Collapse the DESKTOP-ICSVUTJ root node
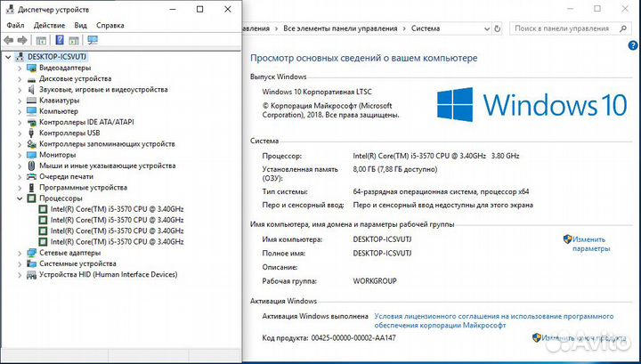Image resolution: width=641 pixels, height=364 pixels. click(x=8, y=57)
